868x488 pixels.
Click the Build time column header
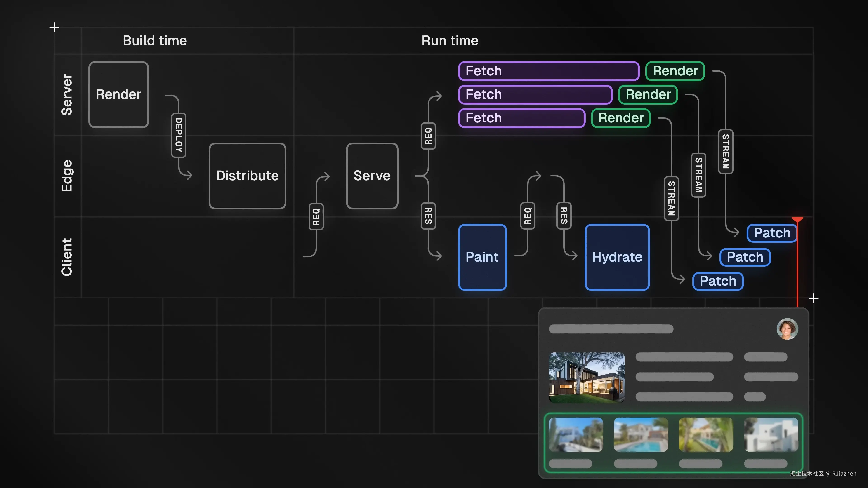click(155, 41)
